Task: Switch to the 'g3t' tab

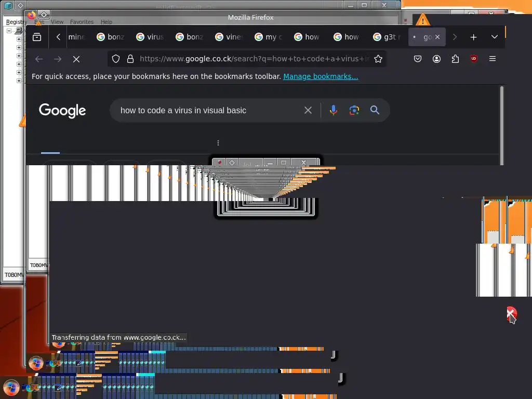Action: 387,37
